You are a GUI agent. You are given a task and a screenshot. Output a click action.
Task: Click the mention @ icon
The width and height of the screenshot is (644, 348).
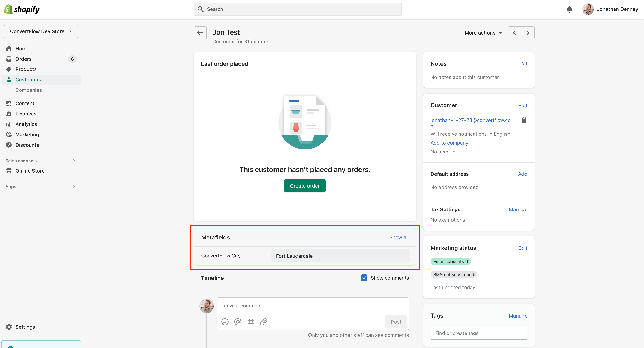coord(237,322)
